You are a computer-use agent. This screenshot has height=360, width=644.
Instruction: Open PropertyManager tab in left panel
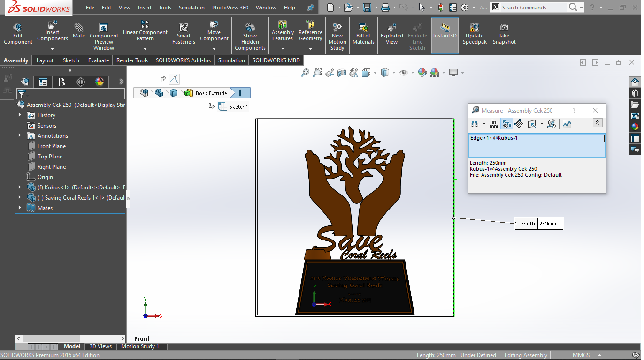tap(43, 82)
